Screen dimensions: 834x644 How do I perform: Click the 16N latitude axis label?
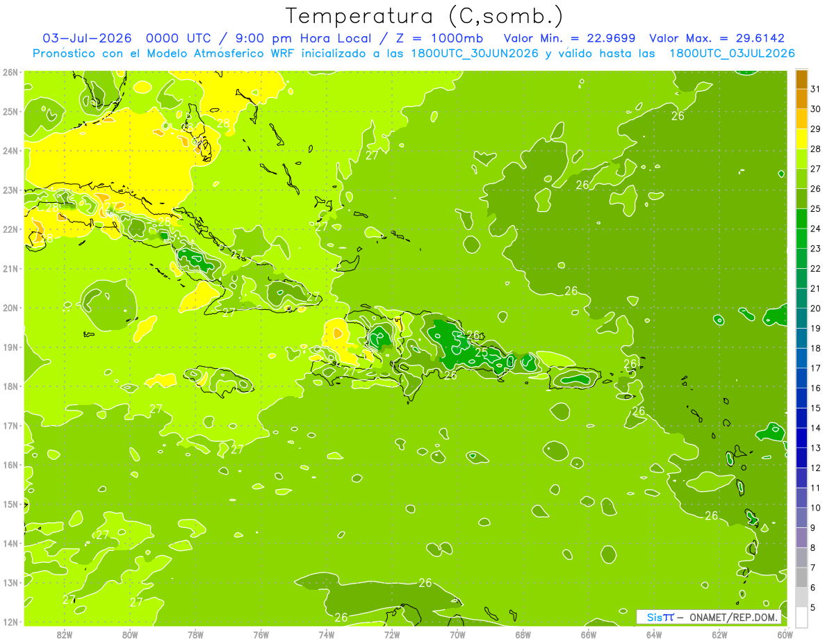pyautogui.click(x=10, y=465)
